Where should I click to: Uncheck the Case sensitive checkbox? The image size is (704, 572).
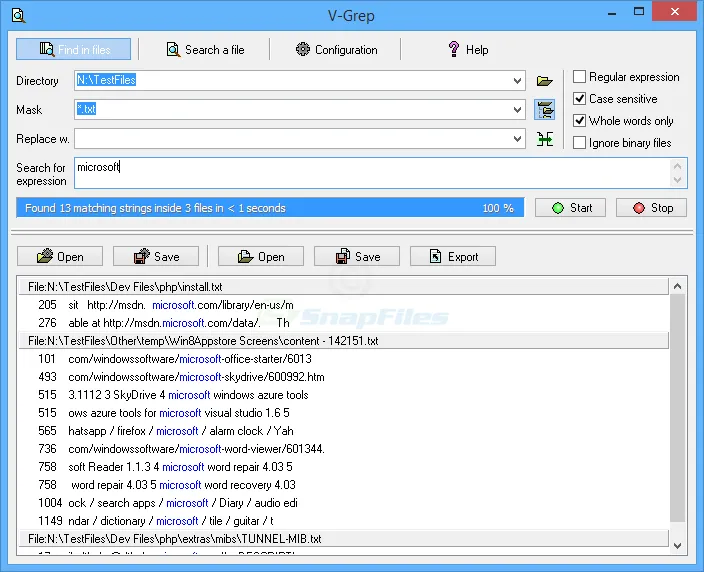tap(579, 99)
